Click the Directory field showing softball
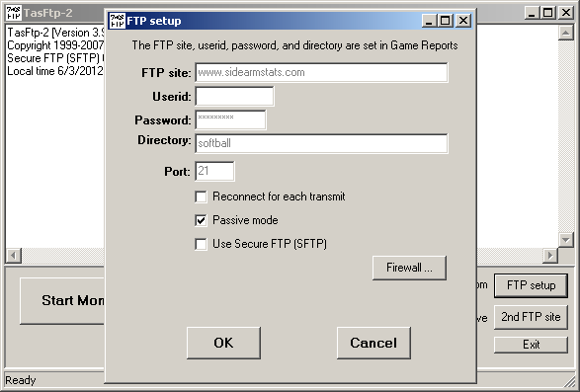 coord(321,143)
